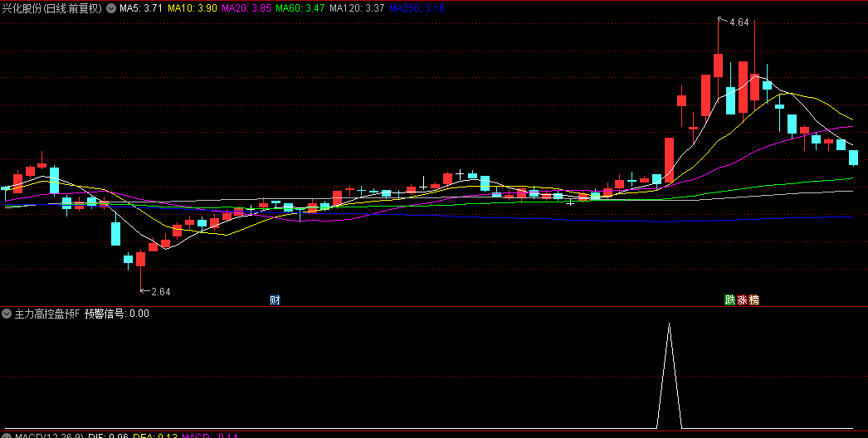Select the red candlestick marked with 2.64 low
The width and height of the screenshot is (868, 438).
coord(140,259)
